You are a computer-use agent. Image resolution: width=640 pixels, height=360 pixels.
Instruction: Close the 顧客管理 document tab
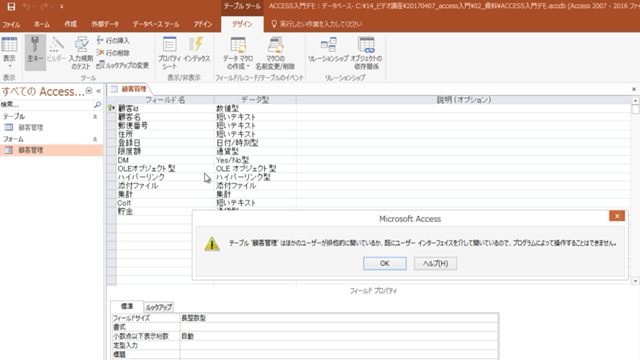pyautogui.click(x=633, y=89)
